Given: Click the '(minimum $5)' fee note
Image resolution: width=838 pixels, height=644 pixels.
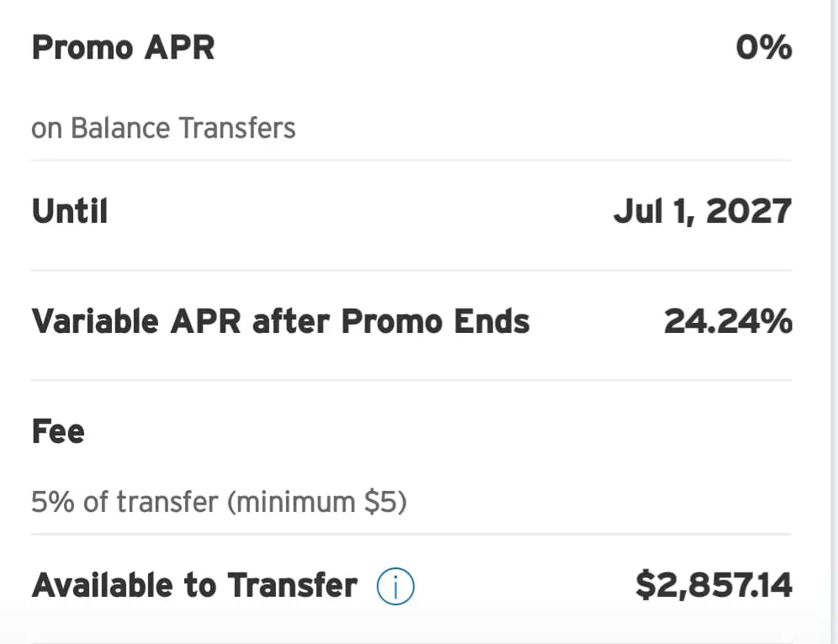Looking at the screenshot, I should pos(317,502).
